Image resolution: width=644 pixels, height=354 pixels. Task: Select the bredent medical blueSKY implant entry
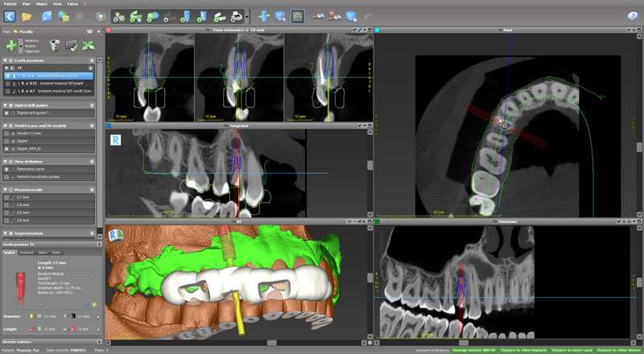pos(56,76)
